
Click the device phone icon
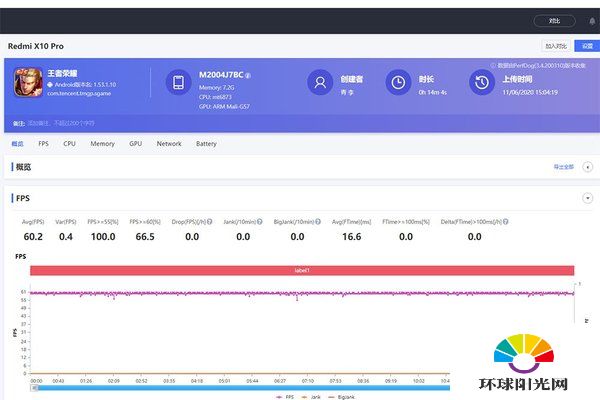pos(178,82)
